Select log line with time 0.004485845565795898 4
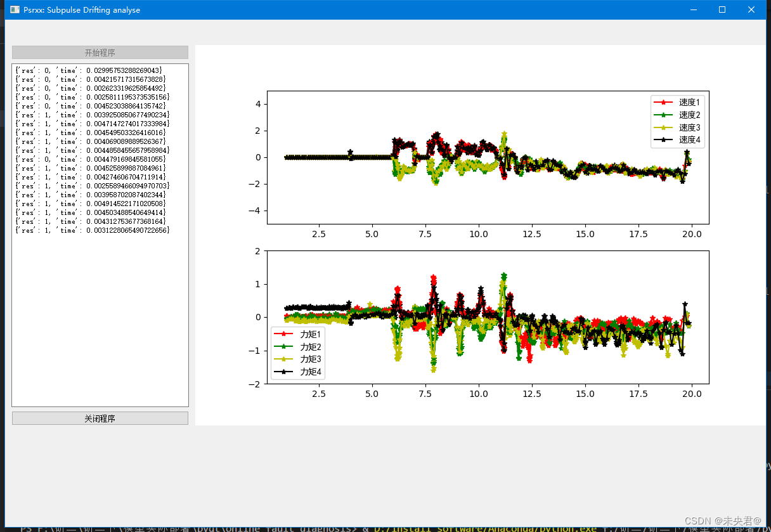 tap(92, 150)
